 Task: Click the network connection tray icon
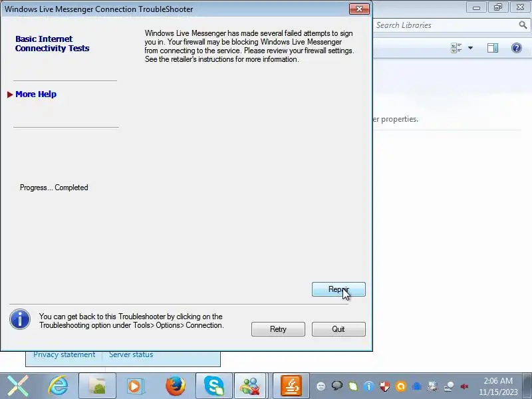pyautogui.click(x=449, y=386)
